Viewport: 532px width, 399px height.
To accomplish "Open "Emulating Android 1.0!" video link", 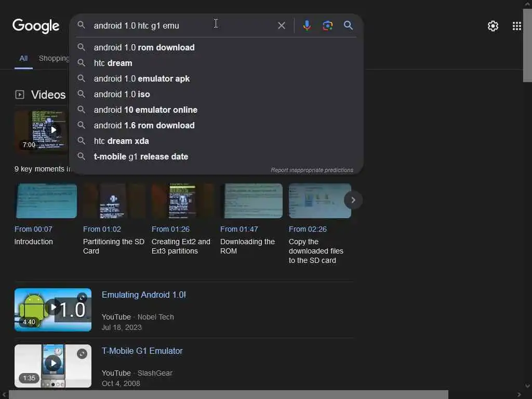I will coord(144,295).
